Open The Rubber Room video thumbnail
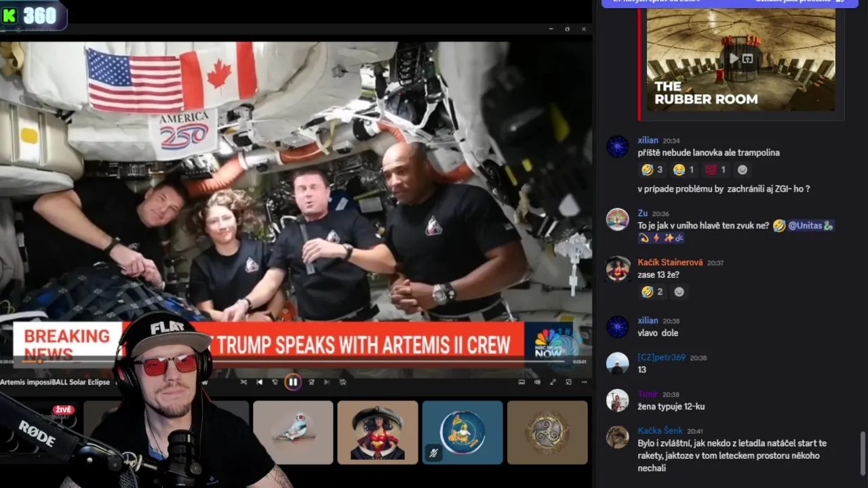The width and height of the screenshot is (868, 488). [x=741, y=60]
